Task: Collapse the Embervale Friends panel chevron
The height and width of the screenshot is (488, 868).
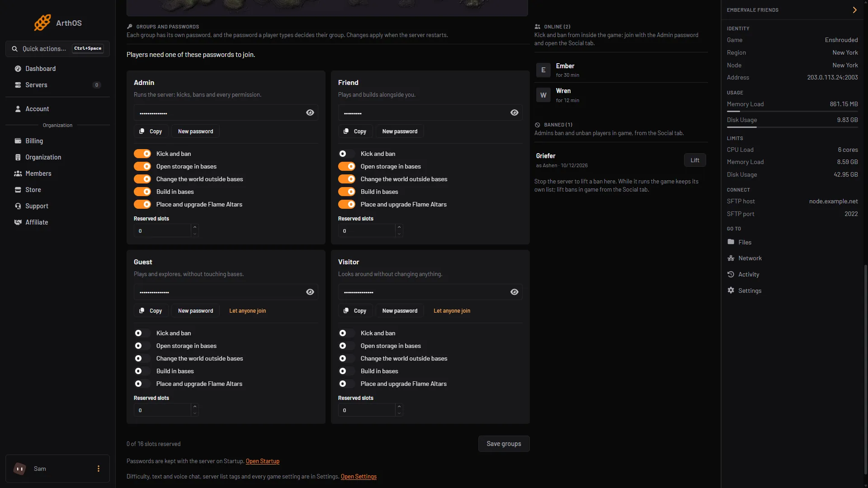Action: pyautogui.click(x=854, y=10)
